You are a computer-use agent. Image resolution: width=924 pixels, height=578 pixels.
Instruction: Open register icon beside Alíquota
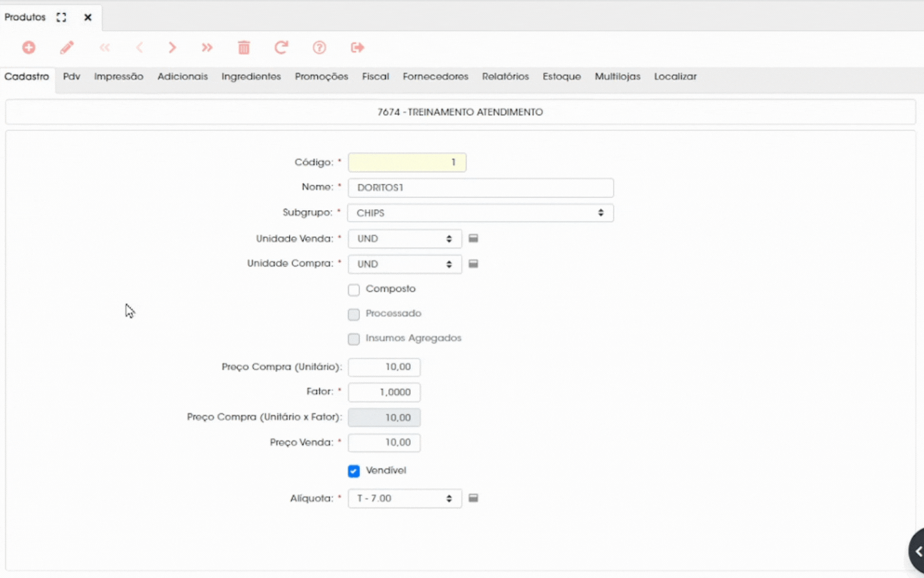(x=473, y=498)
